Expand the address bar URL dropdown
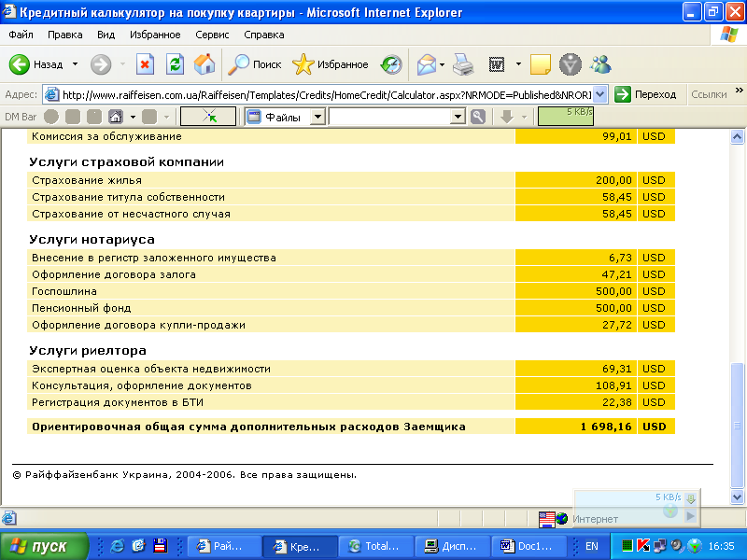This screenshot has height=560, width=747. tap(599, 94)
